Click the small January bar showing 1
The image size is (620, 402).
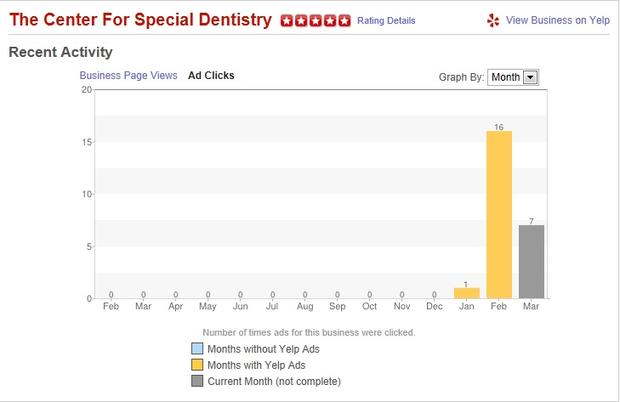(467, 293)
